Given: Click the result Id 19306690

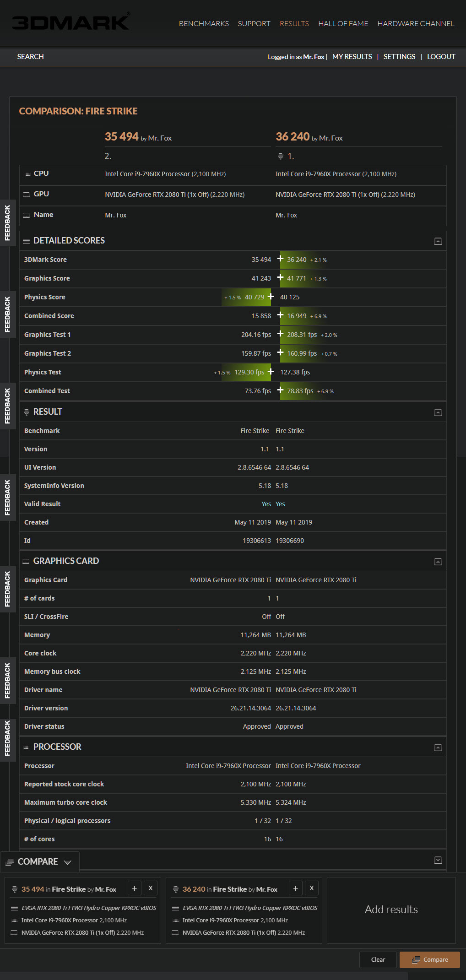Looking at the screenshot, I should (290, 541).
